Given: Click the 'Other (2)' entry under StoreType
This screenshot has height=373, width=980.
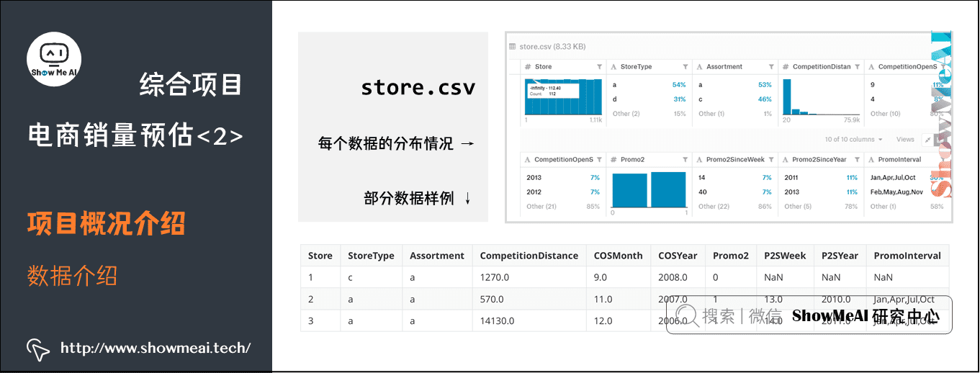Looking at the screenshot, I should click(626, 114).
